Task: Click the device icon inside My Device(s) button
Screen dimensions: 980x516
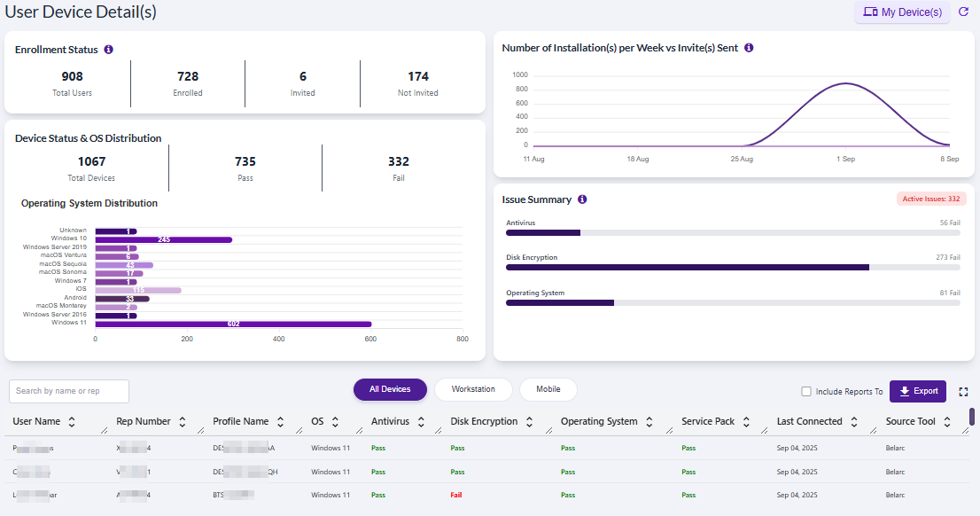Action: (870, 12)
